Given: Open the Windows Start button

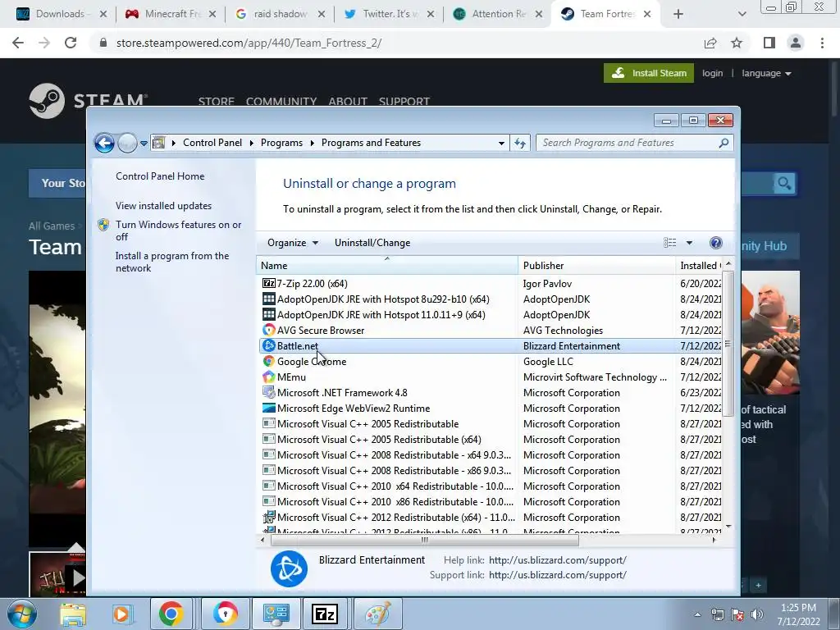Looking at the screenshot, I should pos(22,614).
